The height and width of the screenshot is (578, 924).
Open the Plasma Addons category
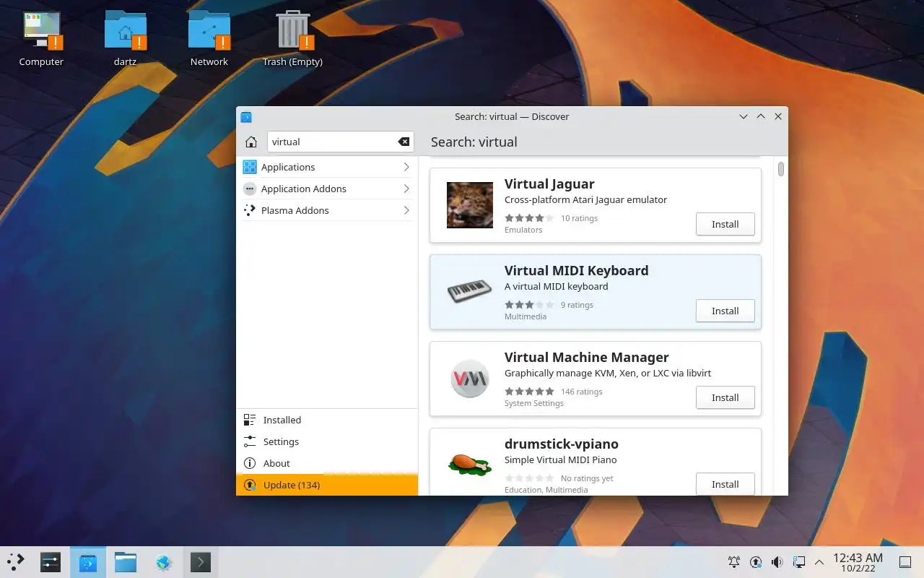pyautogui.click(x=327, y=210)
